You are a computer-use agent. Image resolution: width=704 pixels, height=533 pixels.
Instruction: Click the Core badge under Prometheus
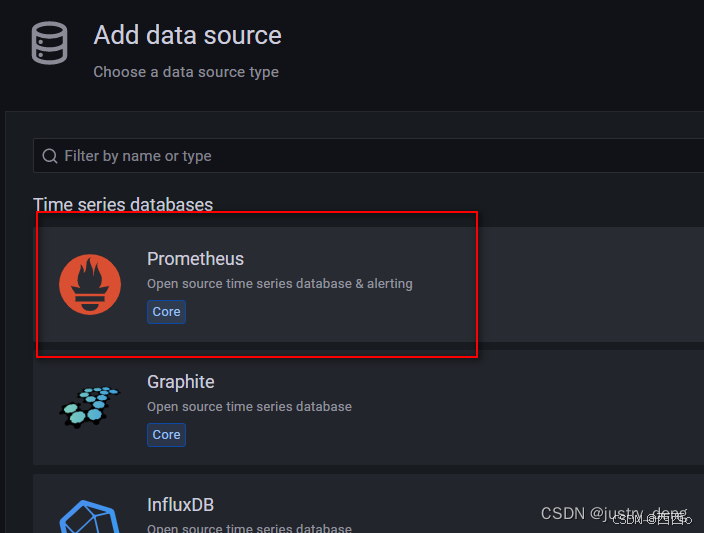coord(166,312)
